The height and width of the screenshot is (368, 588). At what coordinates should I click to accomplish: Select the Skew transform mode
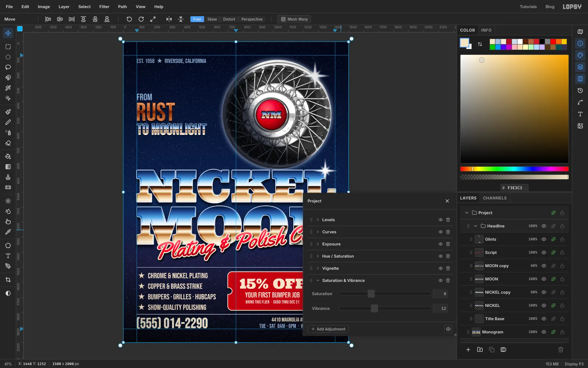[212, 19]
